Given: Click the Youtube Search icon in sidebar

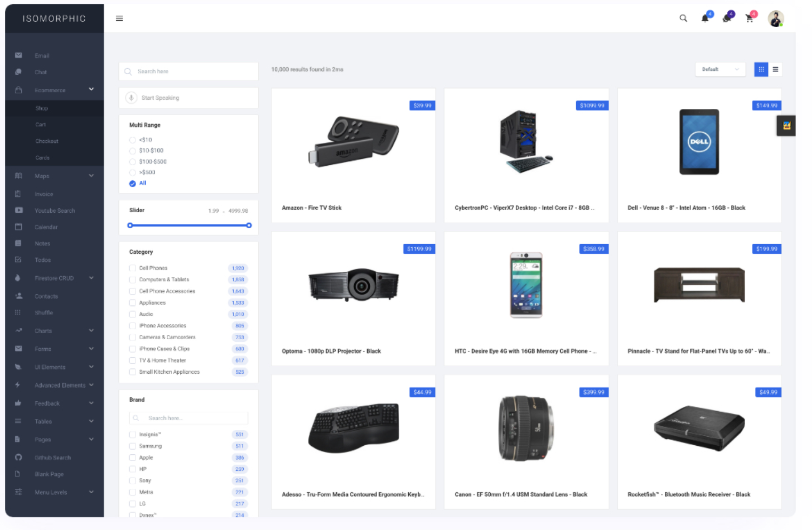Looking at the screenshot, I should coord(19,211).
